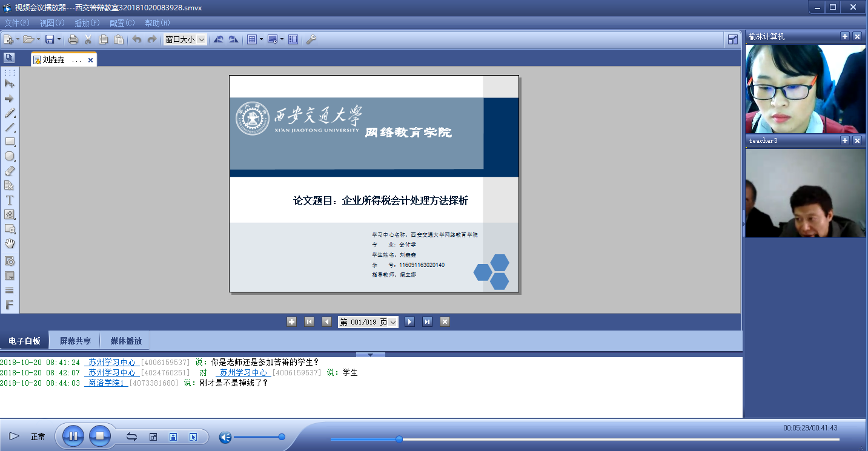The height and width of the screenshot is (451, 868).
Task: Go to the first page button
Action: click(309, 322)
